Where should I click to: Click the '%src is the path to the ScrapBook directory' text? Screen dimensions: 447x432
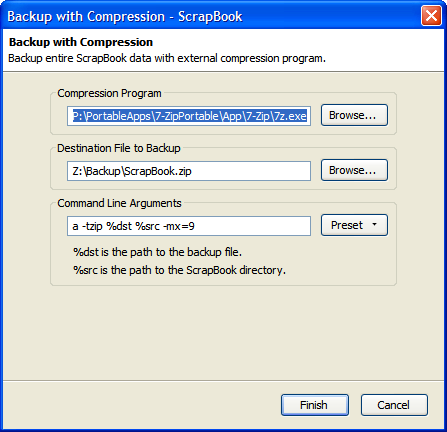[x=179, y=270]
